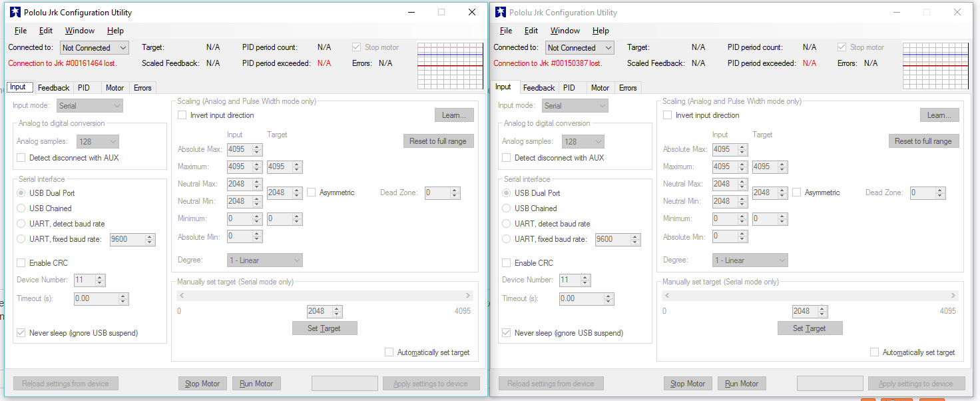980x401 pixels.
Task: Click Run Motor button in Jrk #00161464 window
Action: 256,384
